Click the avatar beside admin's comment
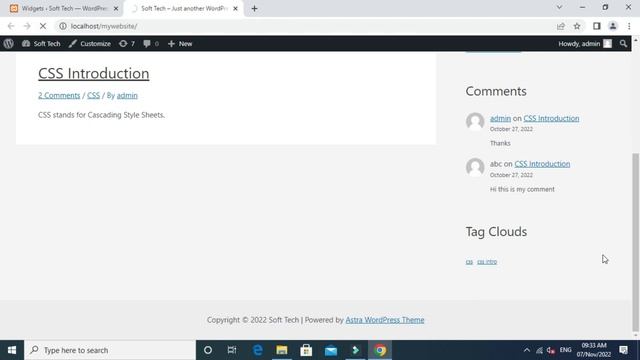This screenshot has height=360, width=640. (475, 121)
